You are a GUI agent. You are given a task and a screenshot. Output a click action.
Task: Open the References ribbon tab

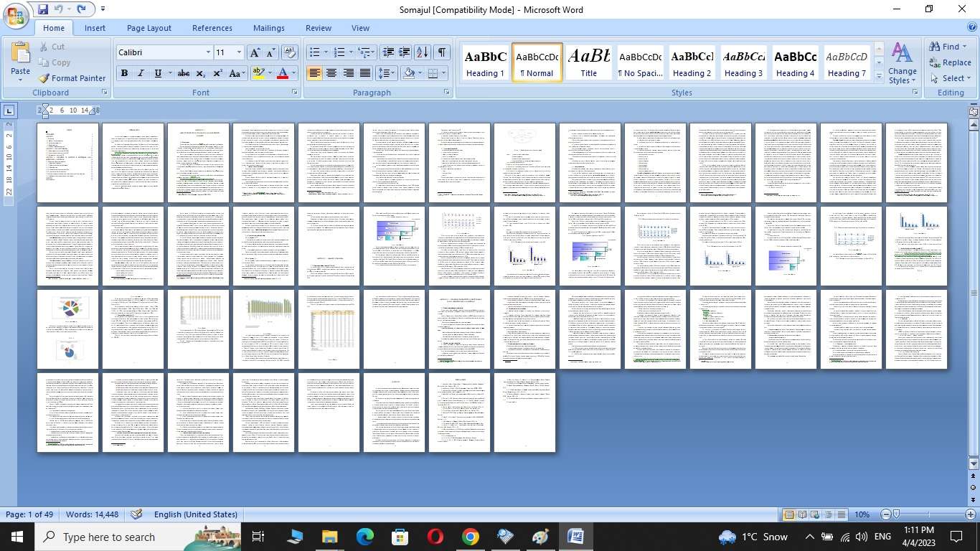click(212, 28)
